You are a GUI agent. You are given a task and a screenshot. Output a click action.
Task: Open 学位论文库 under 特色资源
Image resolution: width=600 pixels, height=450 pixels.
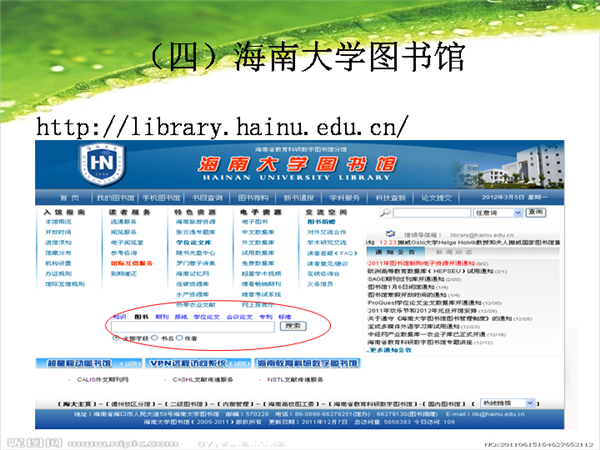pos(194,242)
